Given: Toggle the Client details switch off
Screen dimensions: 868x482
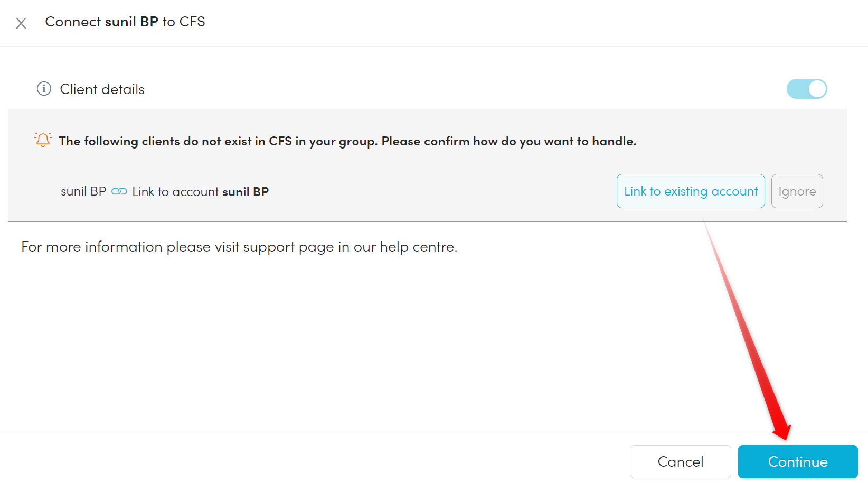Looking at the screenshot, I should (x=806, y=89).
